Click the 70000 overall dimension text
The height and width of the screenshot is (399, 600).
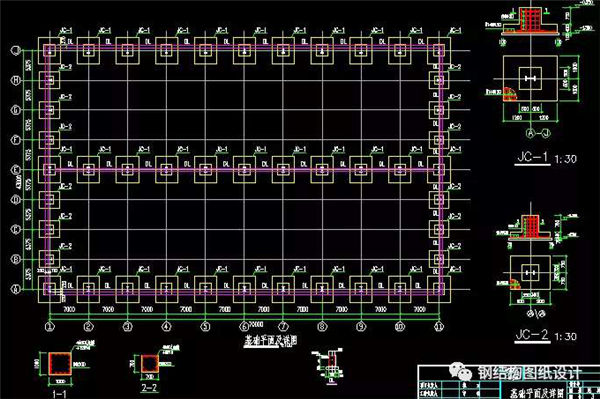[x=256, y=325]
